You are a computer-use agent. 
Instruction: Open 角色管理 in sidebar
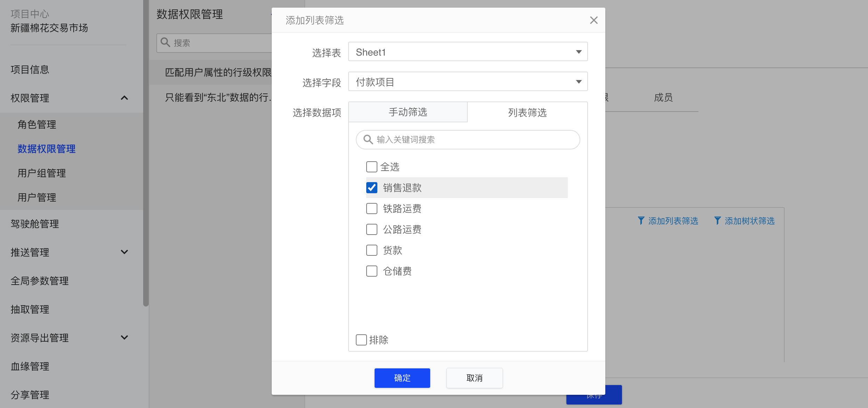[37, 124]
